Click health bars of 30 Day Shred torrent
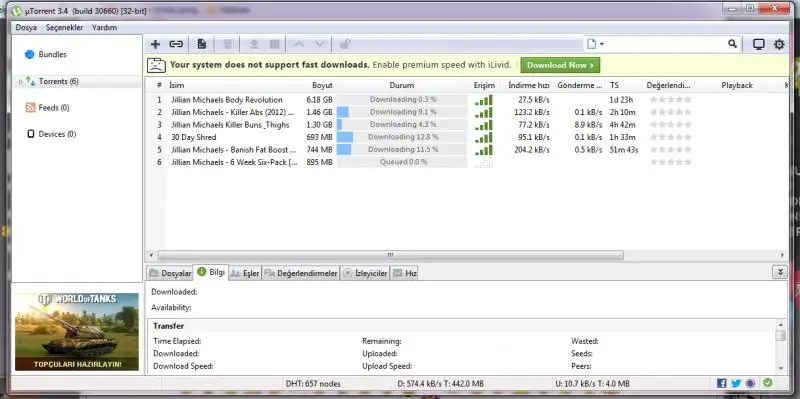This screenshot has width=800, height=399. pyautogui.click(x=484, y=137)
